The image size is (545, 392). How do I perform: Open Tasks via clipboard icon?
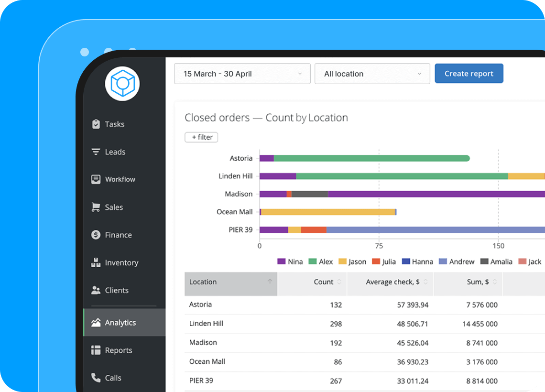96,124
